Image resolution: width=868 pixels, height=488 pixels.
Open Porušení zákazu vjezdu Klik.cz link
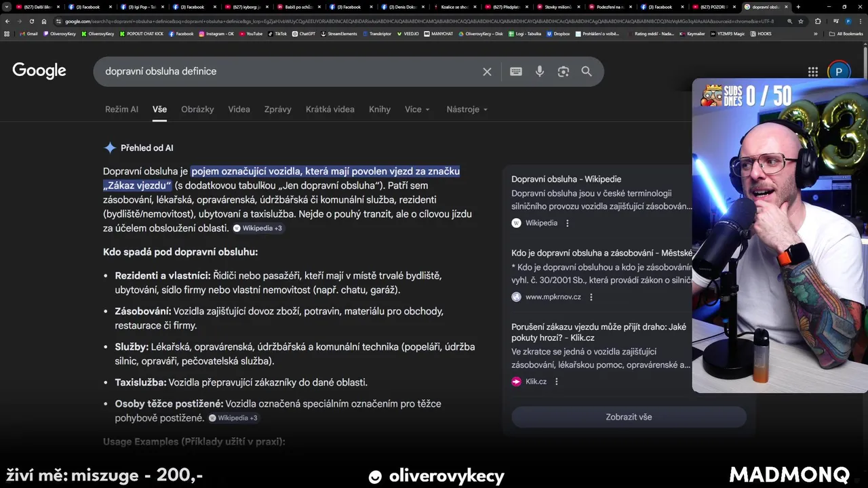coord(599,332)
